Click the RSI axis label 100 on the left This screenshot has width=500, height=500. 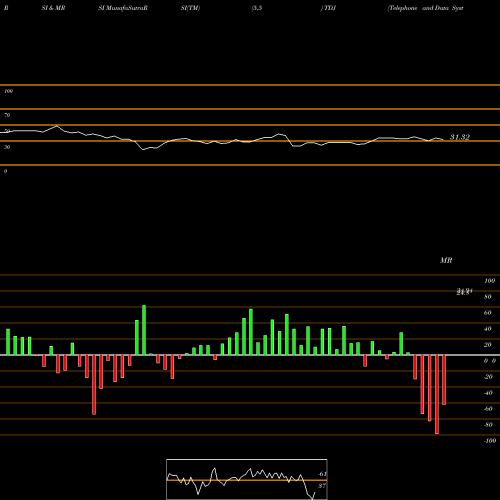pos(8,91)
